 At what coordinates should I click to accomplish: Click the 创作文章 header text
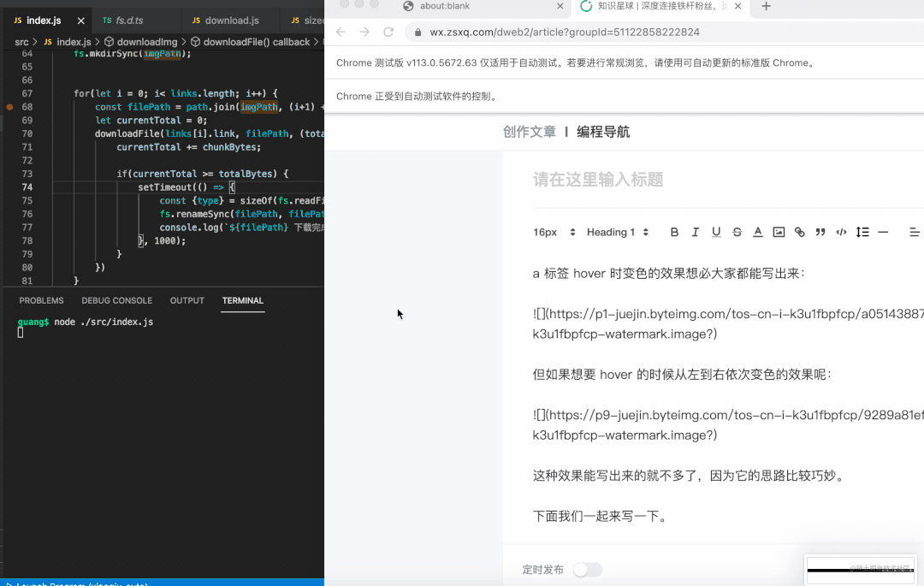click(530, 132)
